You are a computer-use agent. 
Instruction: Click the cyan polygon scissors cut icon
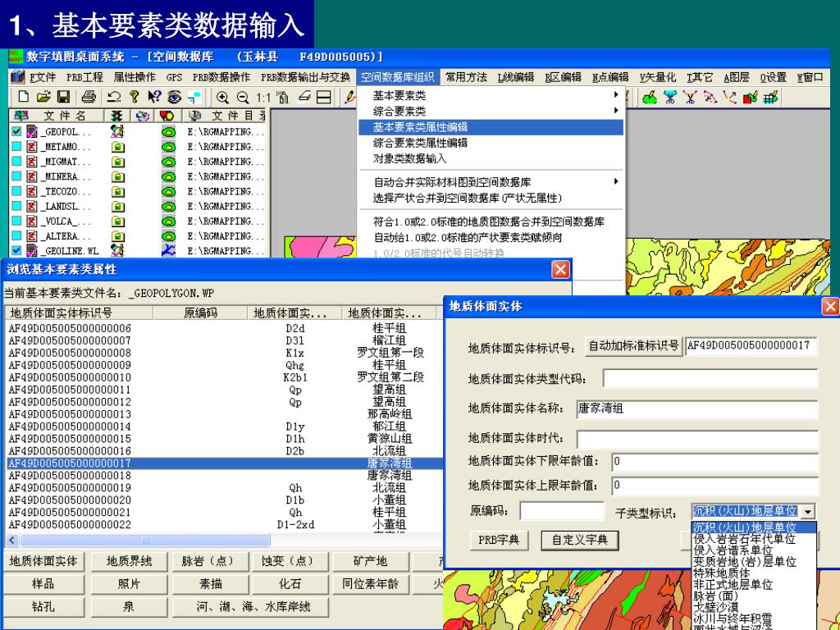click(669, 97)
